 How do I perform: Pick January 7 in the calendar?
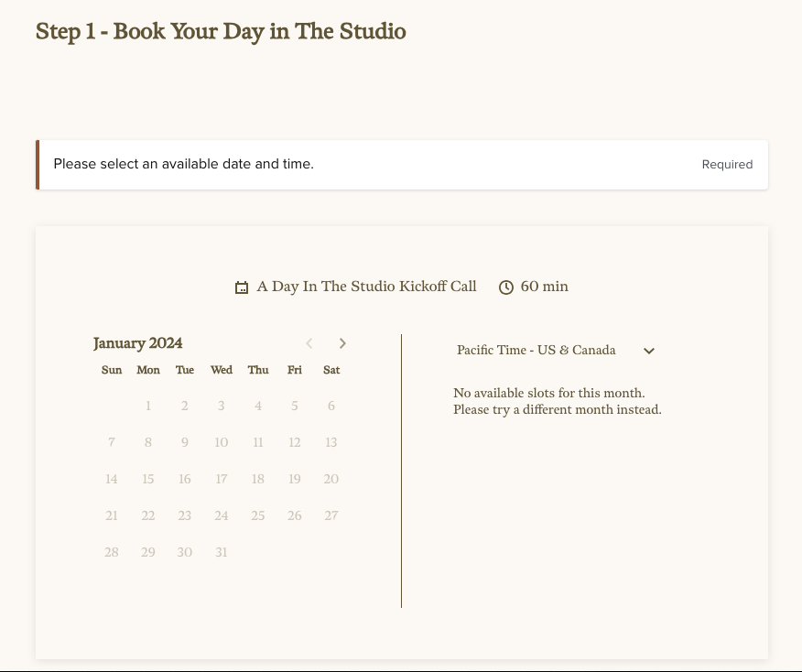(x=112, y=442)
